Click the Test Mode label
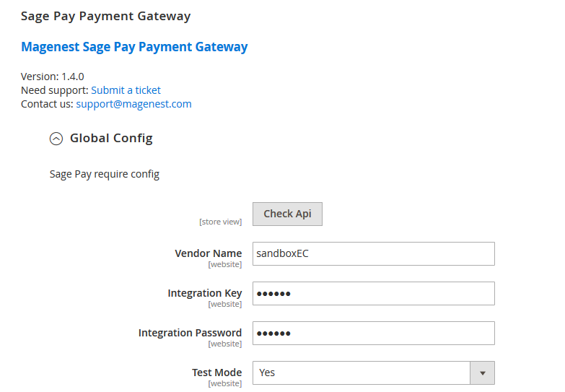Image resolution: width=565 pixels, height=392 pixels. 216,373
